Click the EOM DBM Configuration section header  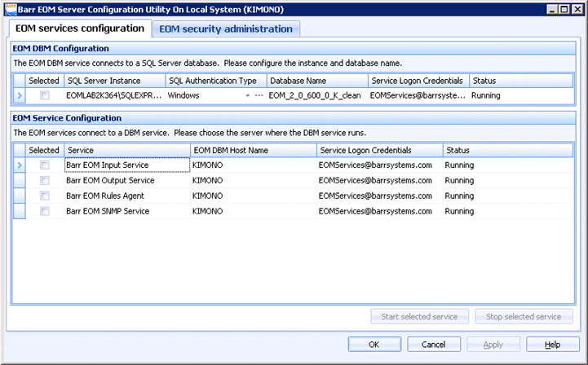(294, 48)
